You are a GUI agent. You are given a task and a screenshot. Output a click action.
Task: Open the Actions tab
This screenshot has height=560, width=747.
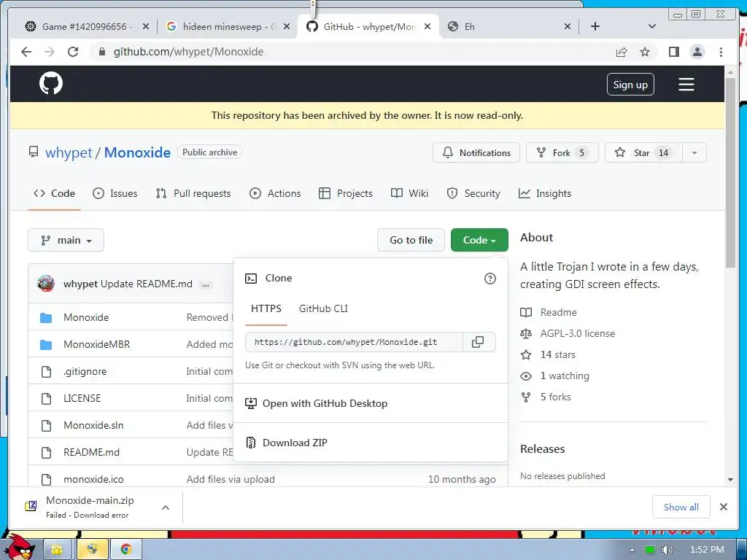(x=275, y=193)
